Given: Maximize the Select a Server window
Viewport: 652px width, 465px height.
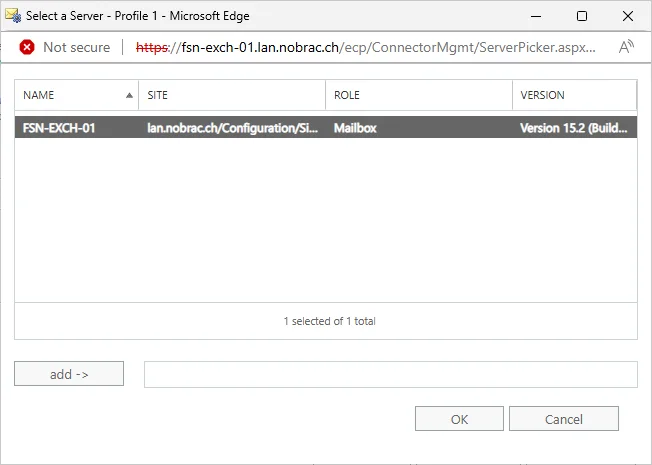Looking at the screenshot, I should tap(582, 16).
